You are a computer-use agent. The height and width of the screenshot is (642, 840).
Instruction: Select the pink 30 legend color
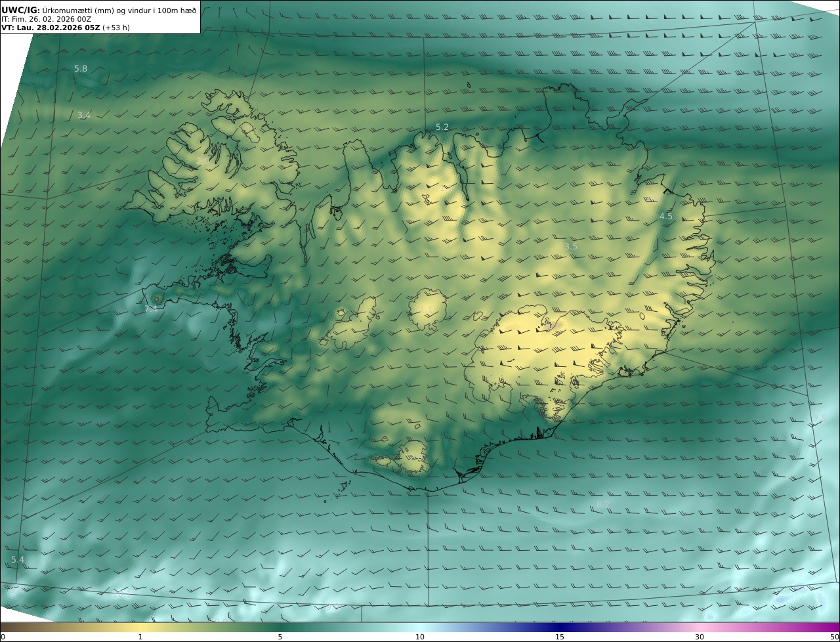(700, 627)
